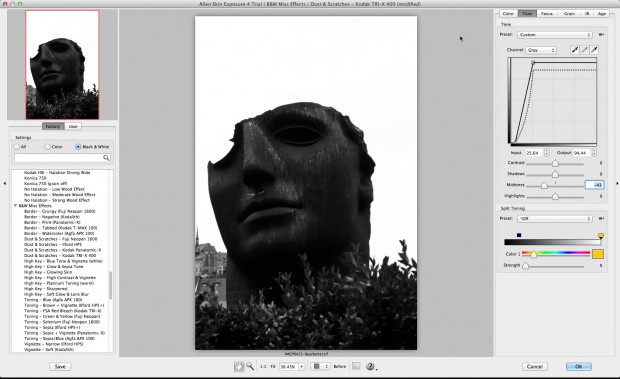Collapse the right panel arrow
Image resolution: width=620 pixels, height=379 pixels.
(x=617, y=183)
